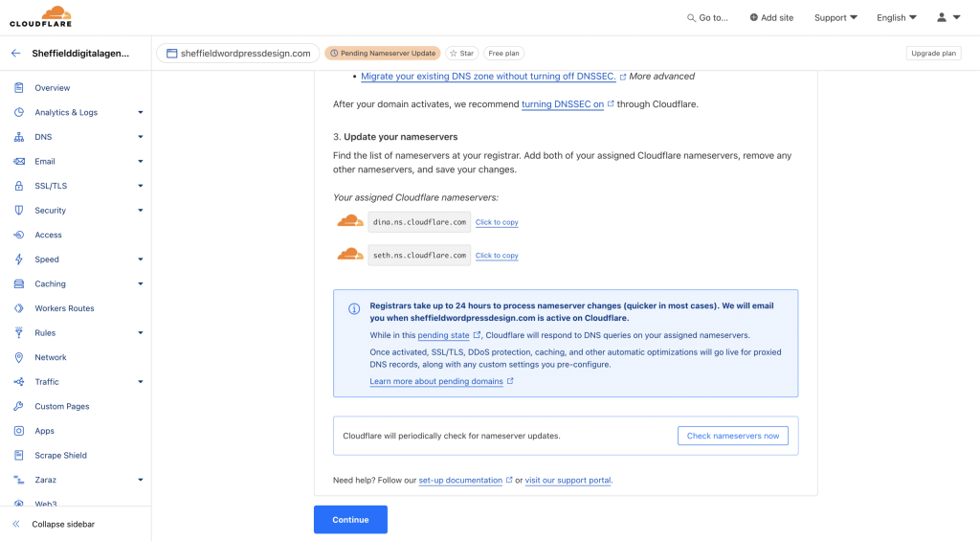Copy dina.ns.cloudflare.com via Click to copy

click(497, 222)
